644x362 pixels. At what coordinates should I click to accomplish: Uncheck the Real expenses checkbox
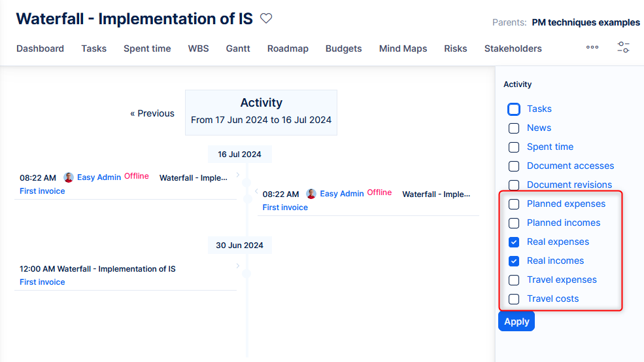[514, 242]
